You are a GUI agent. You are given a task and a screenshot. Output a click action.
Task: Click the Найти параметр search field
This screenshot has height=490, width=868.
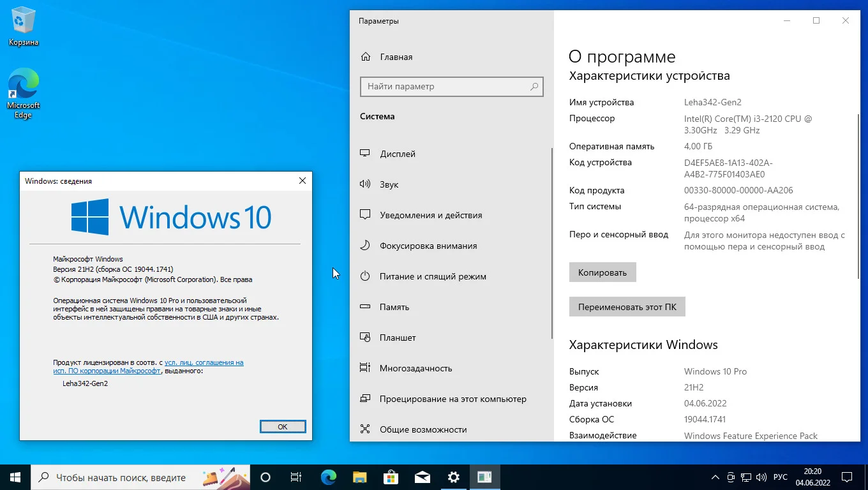[x=451, y=86]
